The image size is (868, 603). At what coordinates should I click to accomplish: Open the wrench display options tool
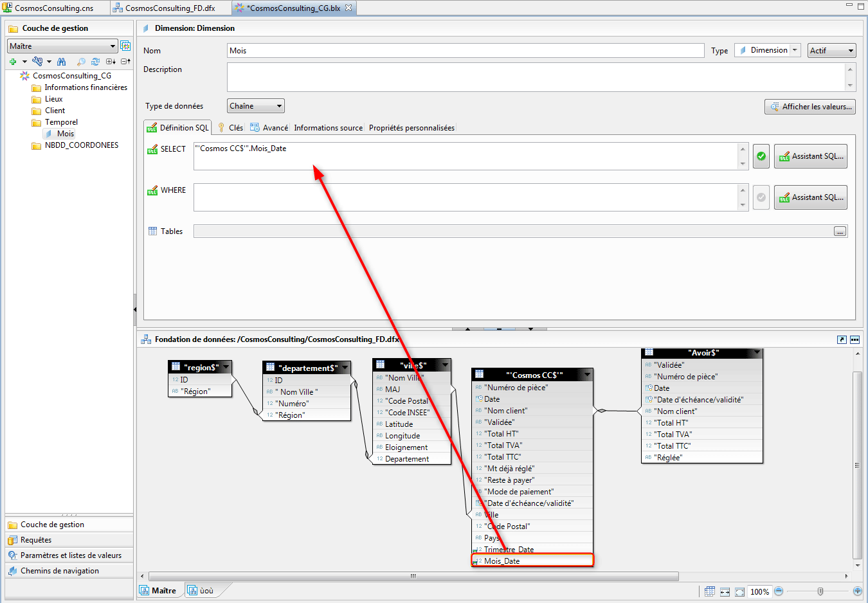37,62
